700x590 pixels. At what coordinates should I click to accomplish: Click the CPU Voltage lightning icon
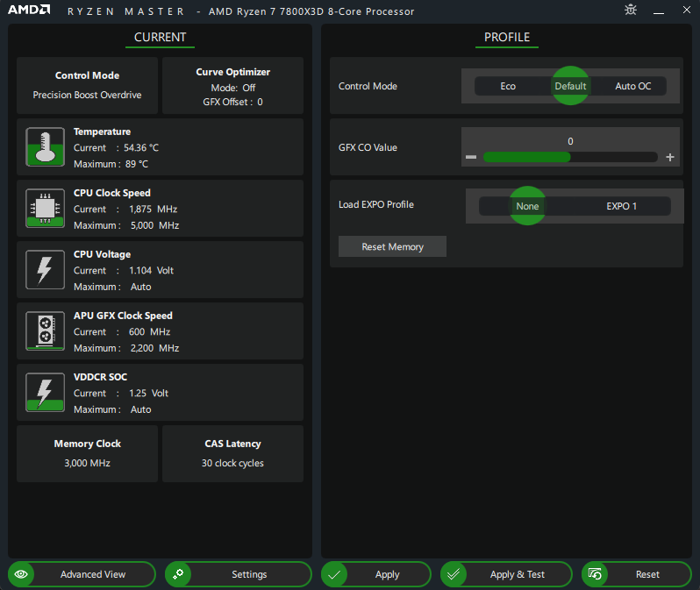(x=45, y=269)
